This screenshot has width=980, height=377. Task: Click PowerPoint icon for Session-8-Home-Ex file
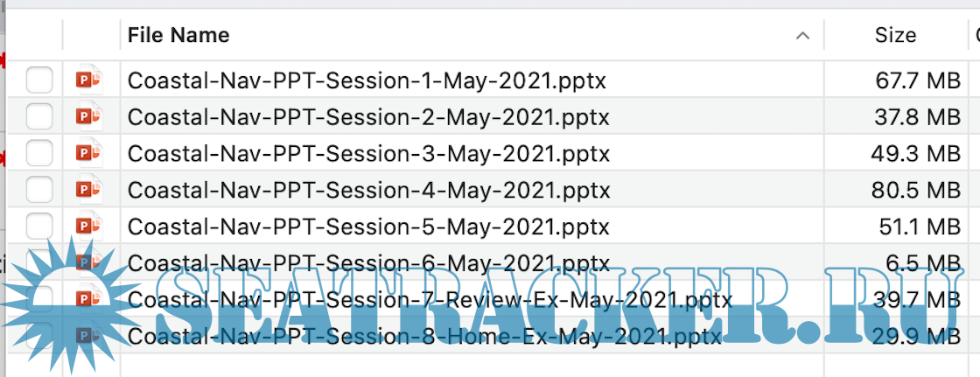[x=88, y=336]
